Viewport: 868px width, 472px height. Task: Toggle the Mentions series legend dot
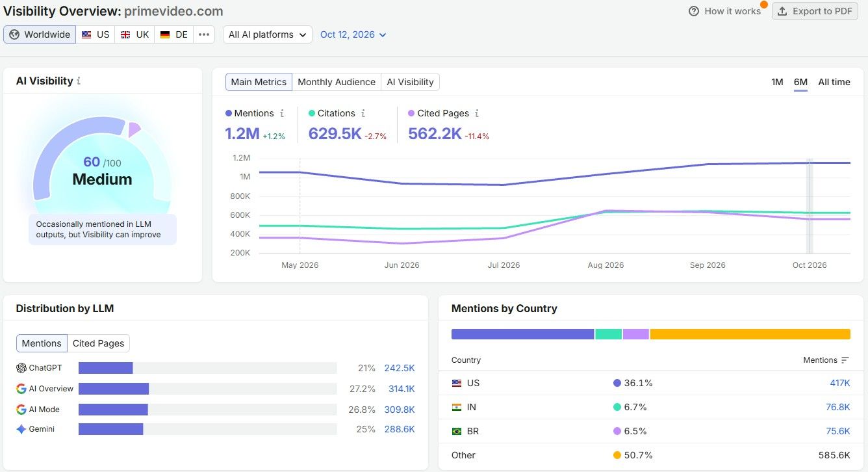pos(229,113)
